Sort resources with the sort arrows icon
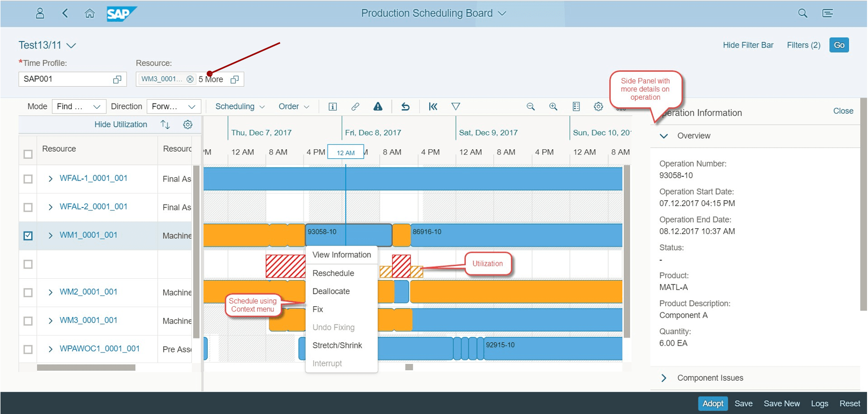 [x=165, y=124]
